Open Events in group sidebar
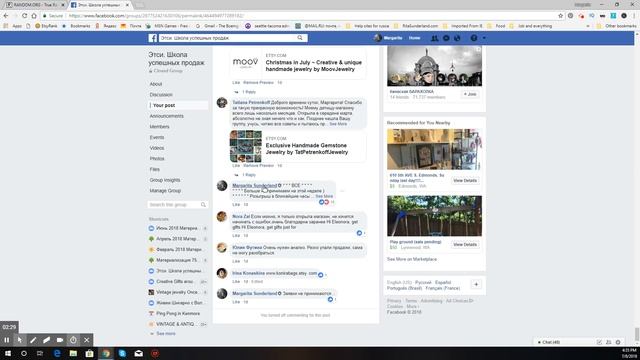This screenshot has width=640, height=360. [157, 137]
